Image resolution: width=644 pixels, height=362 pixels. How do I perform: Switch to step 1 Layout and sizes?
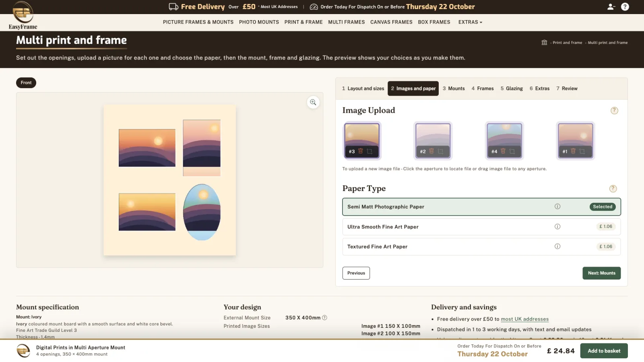coord(363,88)
